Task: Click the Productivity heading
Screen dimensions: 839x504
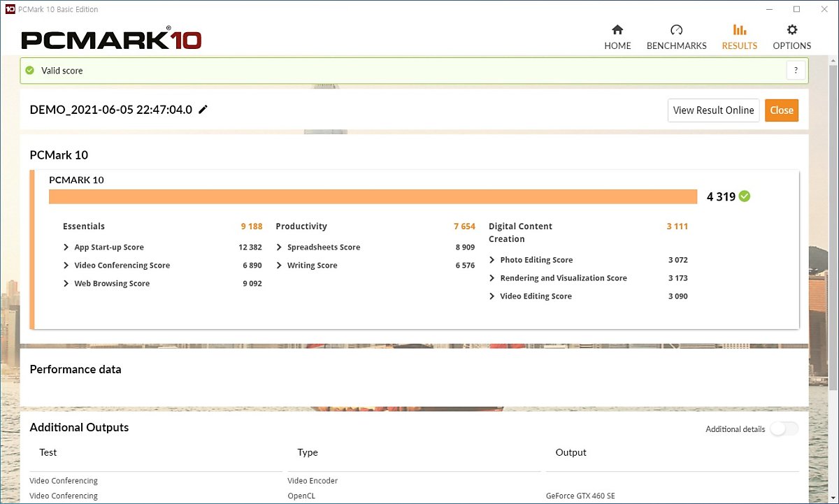Action: (x=301, y=226)
